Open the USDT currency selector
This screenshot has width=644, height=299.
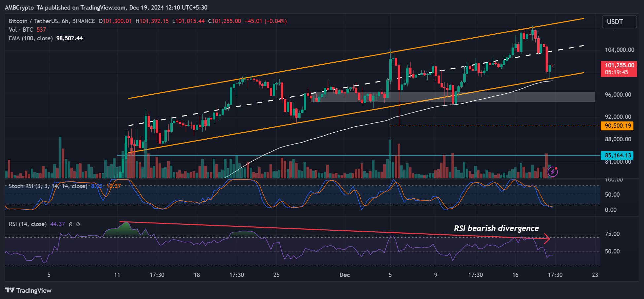[x=619, y=22]
